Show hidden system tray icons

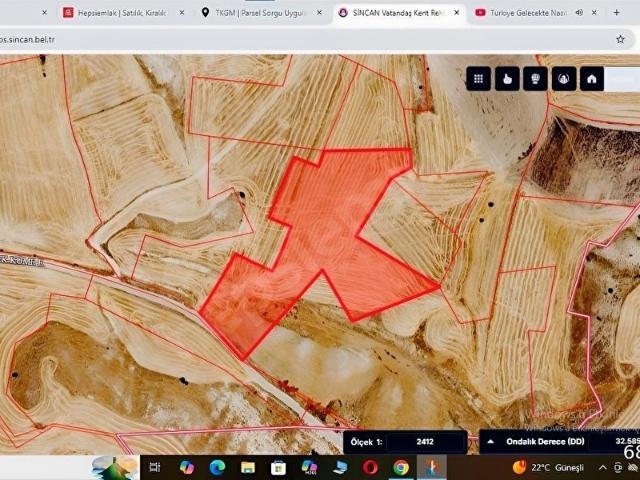coord(602,468)
